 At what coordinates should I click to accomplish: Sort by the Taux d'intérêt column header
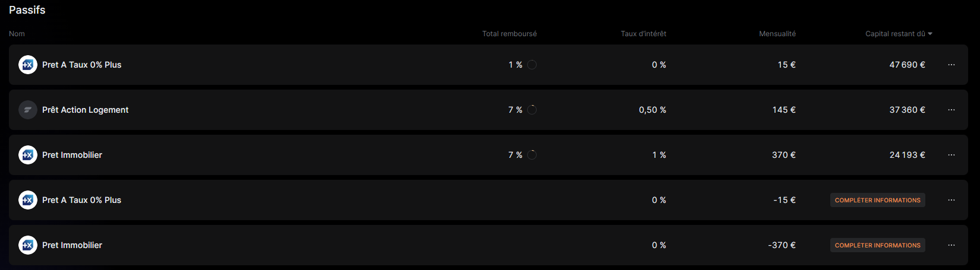point(643,34)
